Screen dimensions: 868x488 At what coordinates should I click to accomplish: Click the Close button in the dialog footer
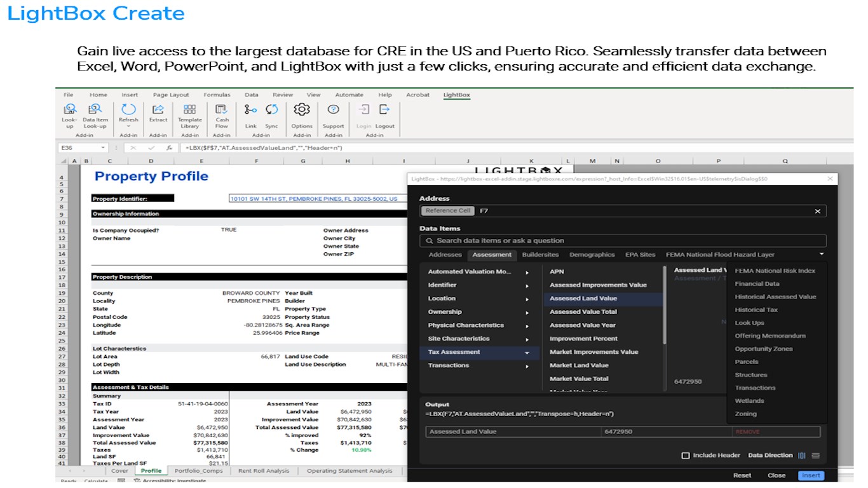(776, 475)
